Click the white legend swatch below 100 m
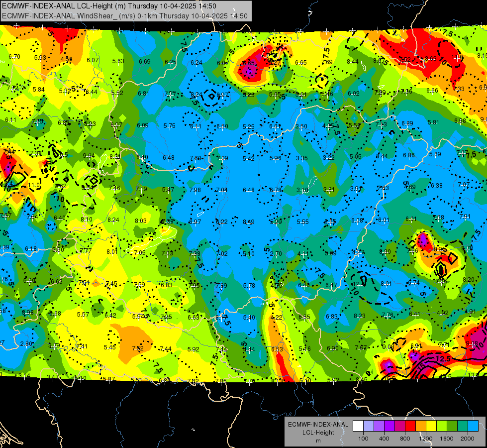487x448 pixels. coord(358,426)
